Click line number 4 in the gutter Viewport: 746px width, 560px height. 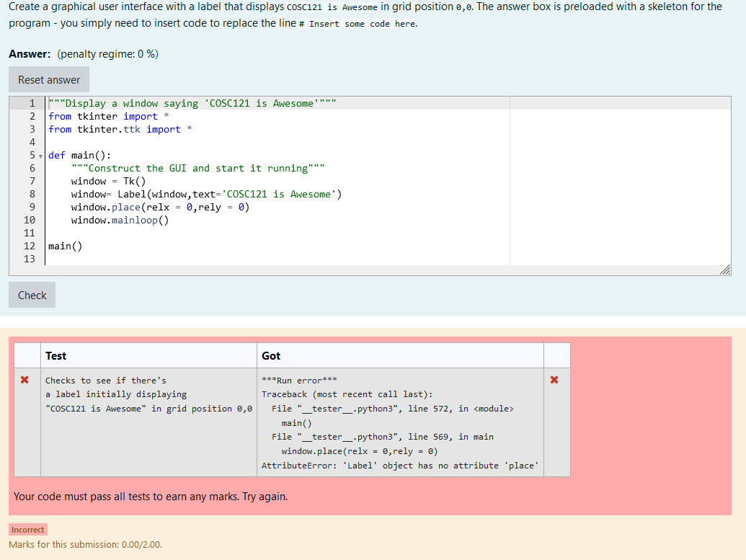pos(32,142)
